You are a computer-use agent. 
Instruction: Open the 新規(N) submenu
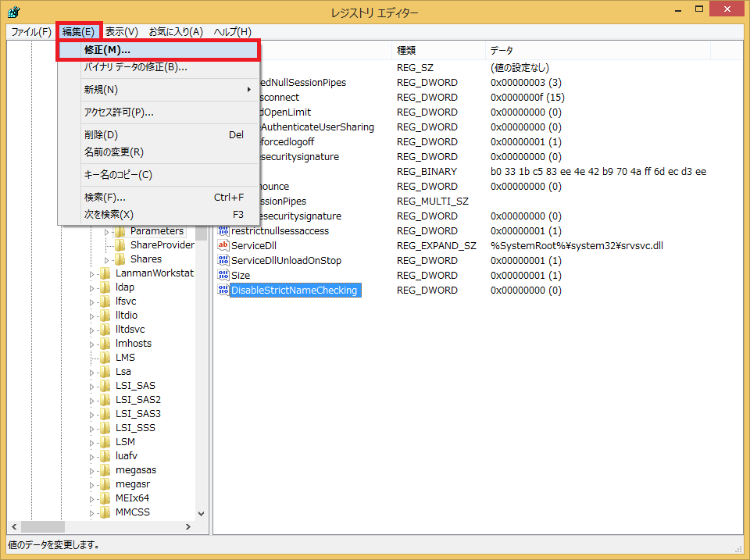tap(158, 89)
